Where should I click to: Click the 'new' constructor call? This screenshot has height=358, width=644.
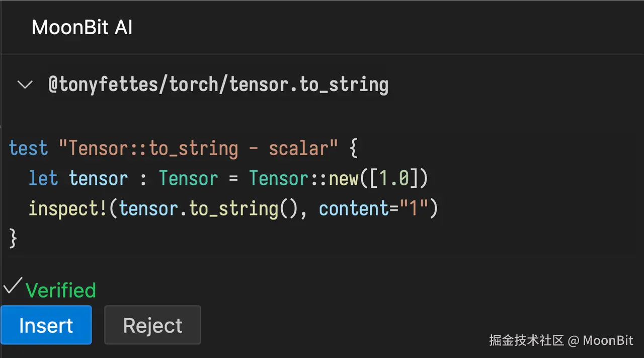click(344, 179)
